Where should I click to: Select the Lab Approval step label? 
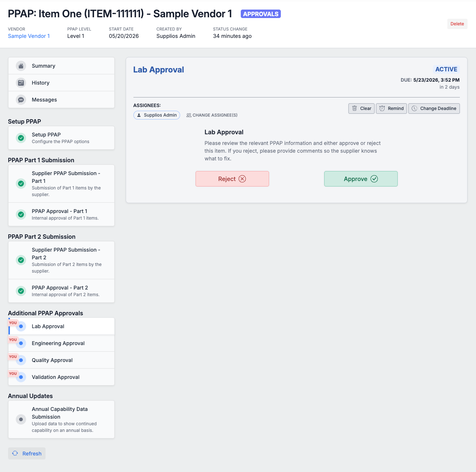pos(48,326)
